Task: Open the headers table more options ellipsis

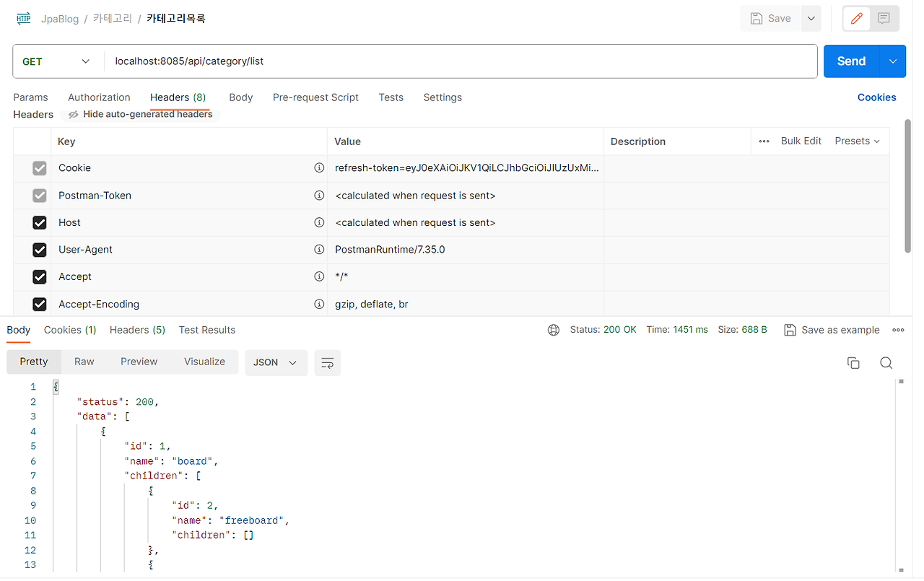Action: point(764,141)
